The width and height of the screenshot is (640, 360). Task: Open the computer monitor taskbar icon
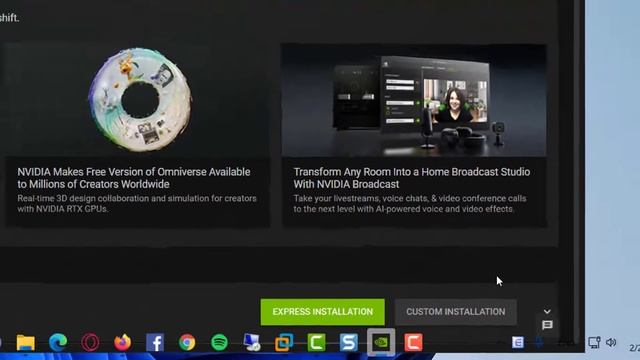pyautogui.click(x=251, y=342)
